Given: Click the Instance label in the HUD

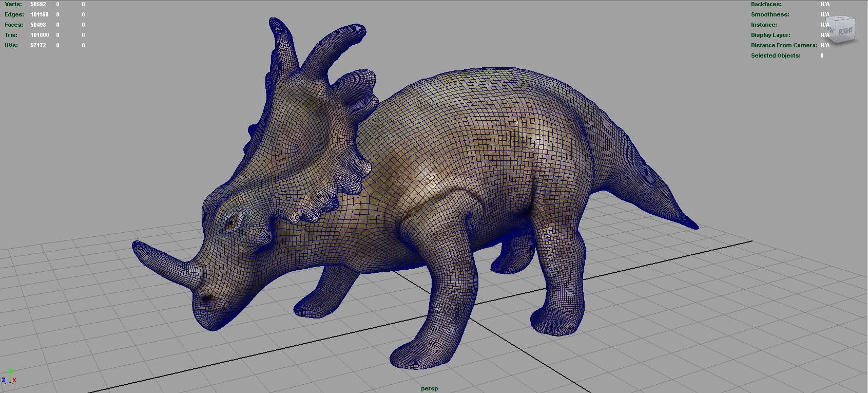Looking at the screenshot, I should point(764,25).
